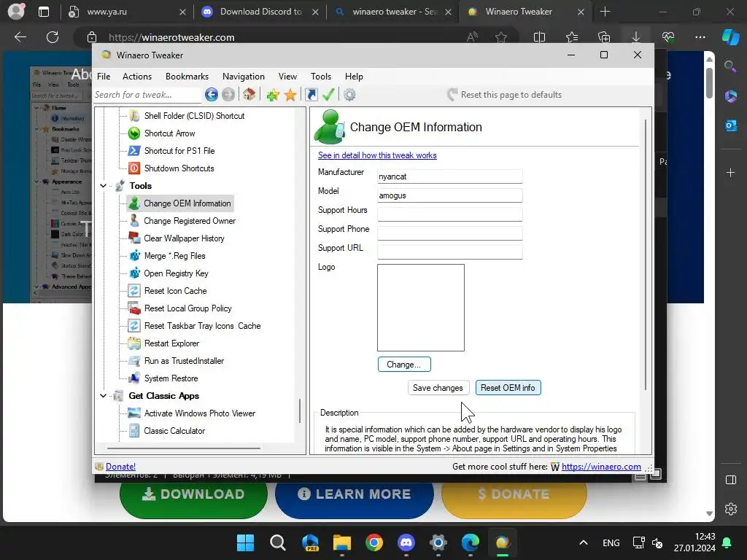This screenshot has width=747, height=560.
Task: Select Shortcut Arrow tree icon
Action: pyautogui.click(x=134, y=133)
